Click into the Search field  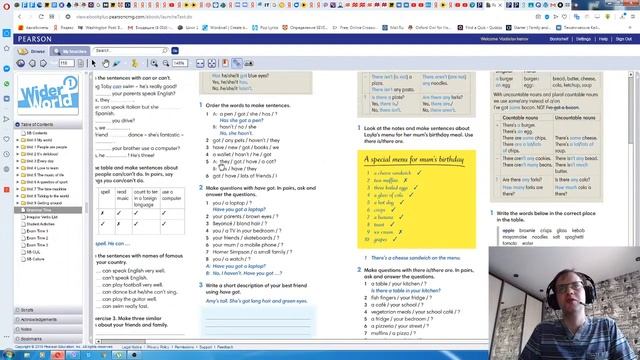tap(131, 51)
